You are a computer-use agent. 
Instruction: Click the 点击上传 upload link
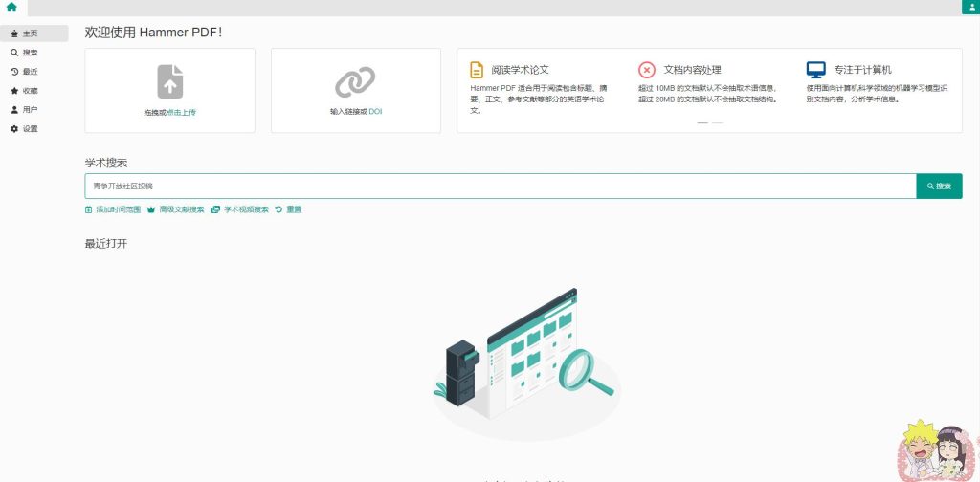point(182,113)
